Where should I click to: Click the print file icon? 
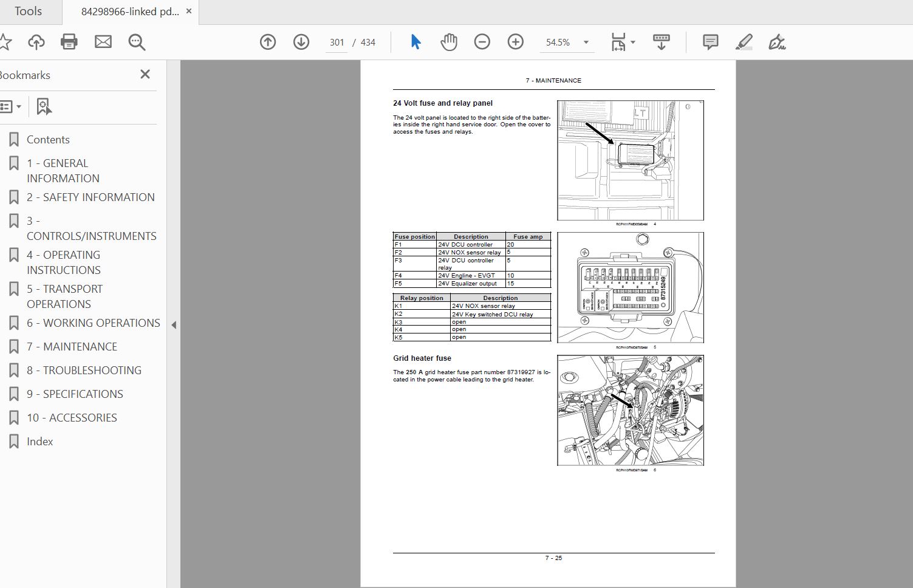pos(69,42)
